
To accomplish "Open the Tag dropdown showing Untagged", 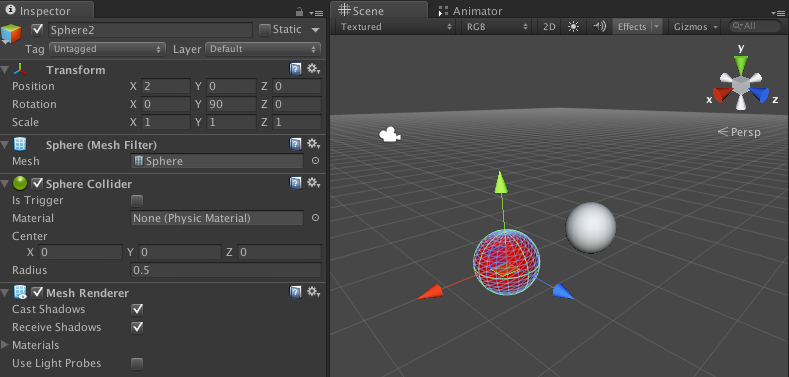I will coord(108,49).
